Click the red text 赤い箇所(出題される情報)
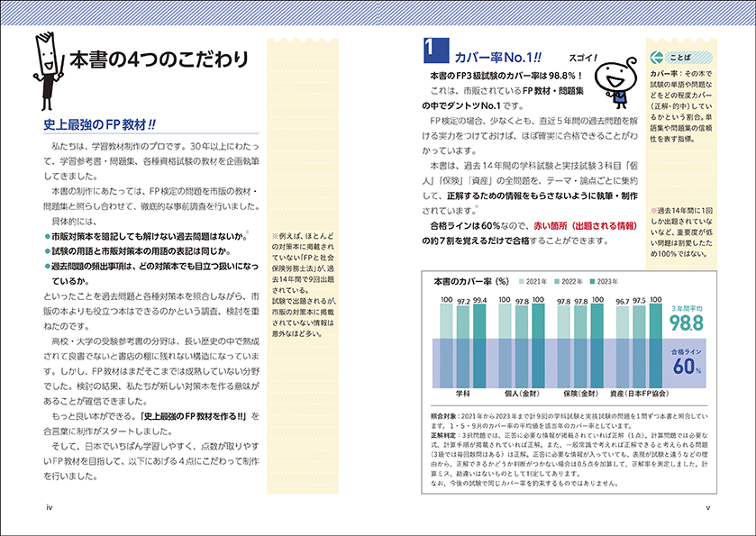Image resolution: width=756 pixels, height=536 pixels. click(x=586, y=225)
